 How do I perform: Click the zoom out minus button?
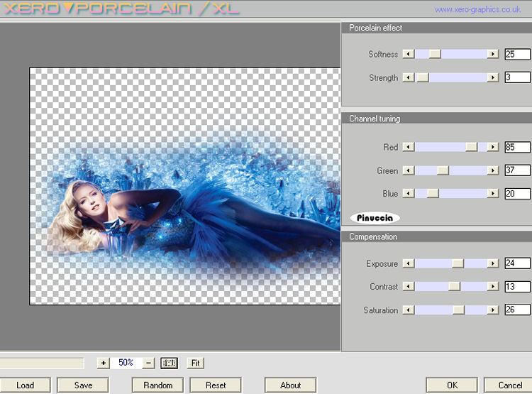[148, 363]
